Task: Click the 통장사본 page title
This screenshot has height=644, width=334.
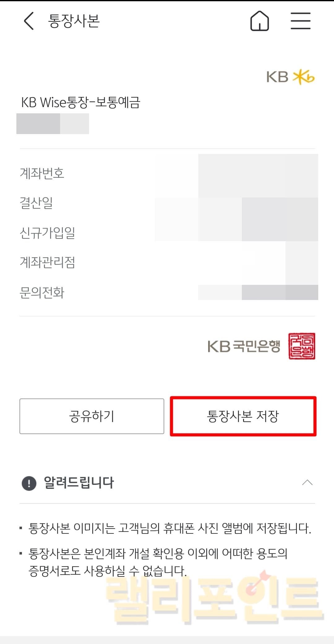Action: click(74, 21)
